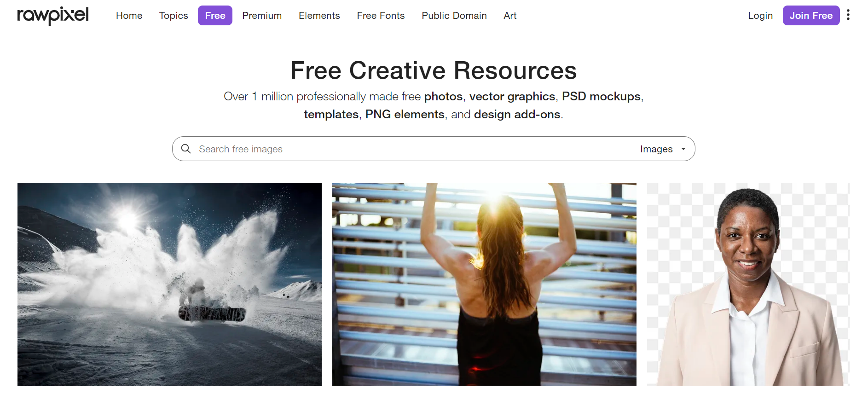Open the businesswoman PNG portrait thumbnail
This screenshot has height=394, width=868.
[748, 284]
